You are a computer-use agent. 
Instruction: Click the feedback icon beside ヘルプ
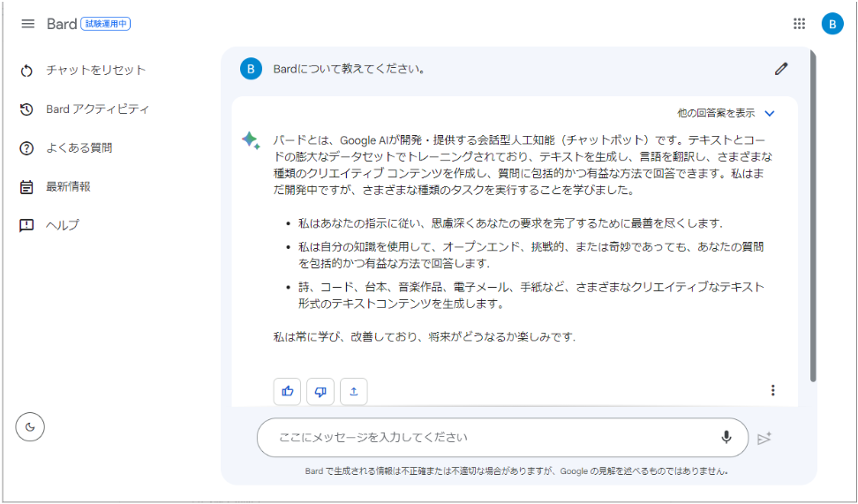[26, 225]
